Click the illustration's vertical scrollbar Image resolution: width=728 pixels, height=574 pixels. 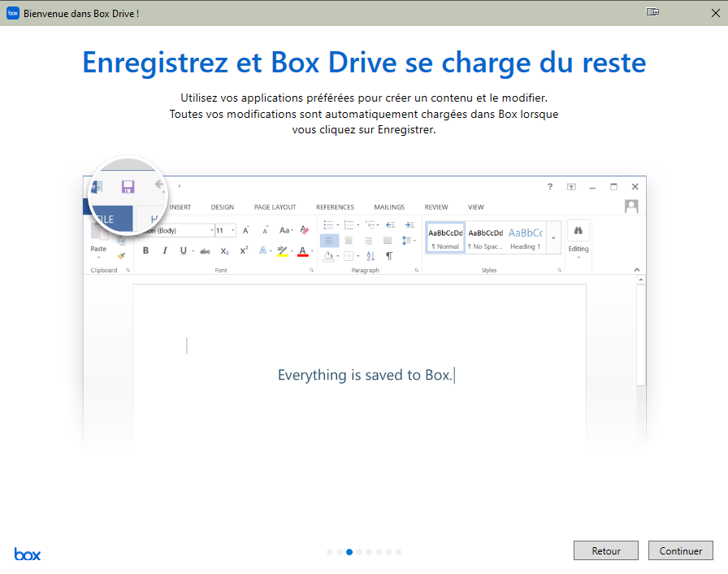click(641, 334)
